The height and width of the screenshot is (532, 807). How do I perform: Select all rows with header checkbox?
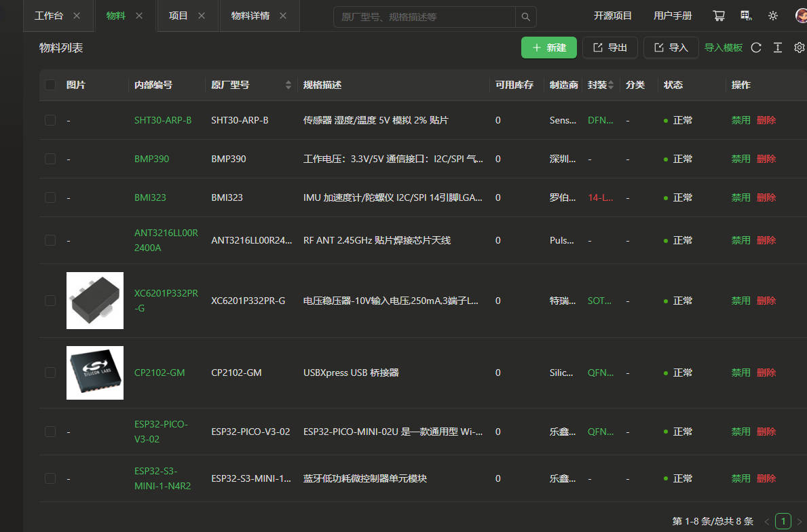click(x=50, y=85)
